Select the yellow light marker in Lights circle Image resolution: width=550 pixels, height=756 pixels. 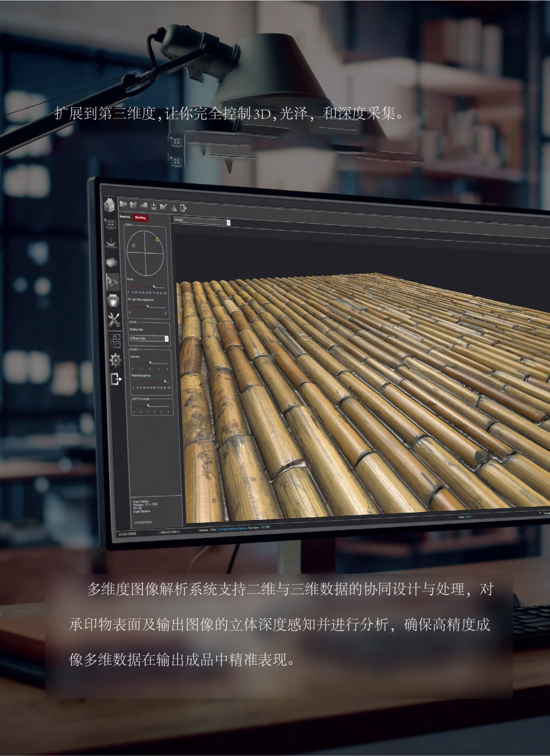click(157, 239)
